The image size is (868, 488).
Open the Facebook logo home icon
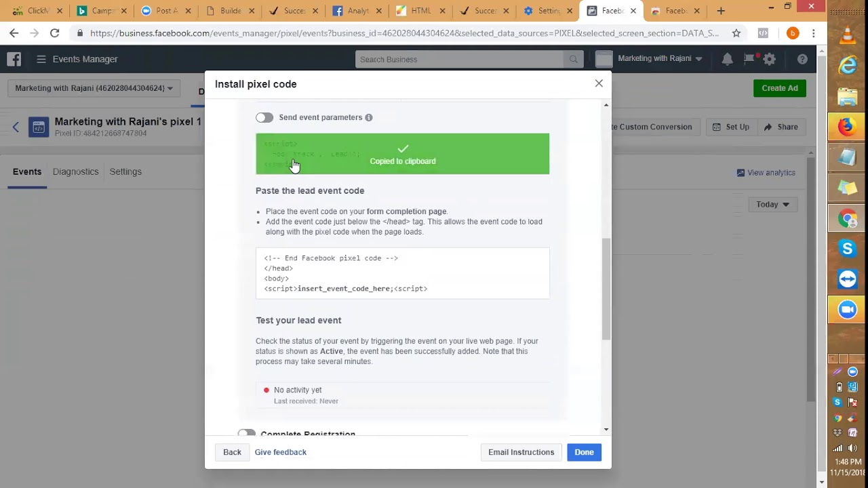point(14,59)
